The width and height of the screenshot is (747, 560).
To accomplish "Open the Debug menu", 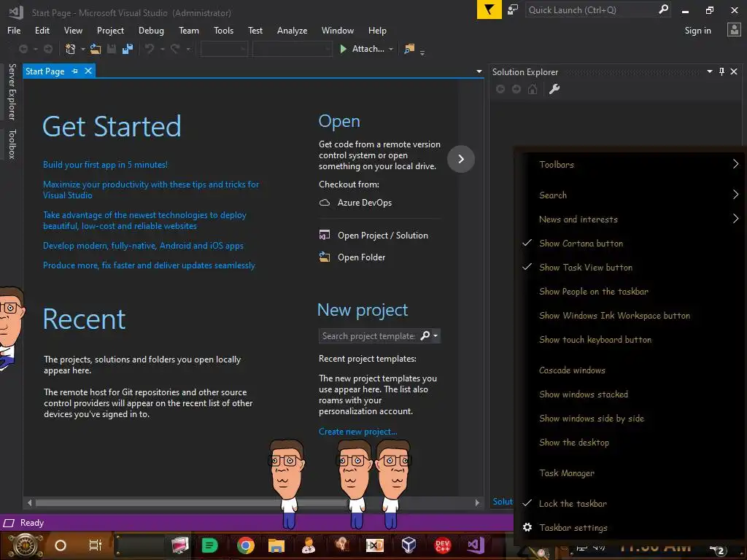I will click(x=151, y=30).
